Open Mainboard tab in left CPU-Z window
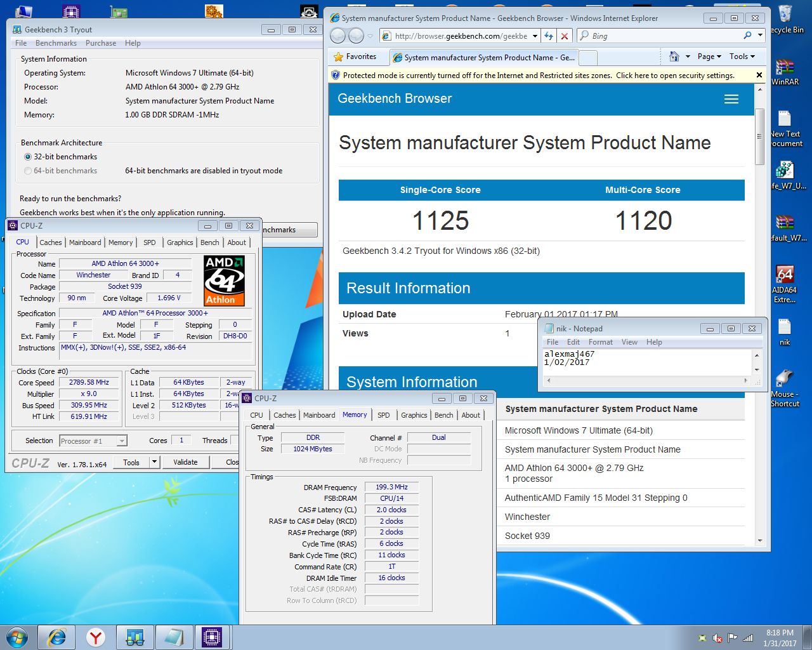 85,242
